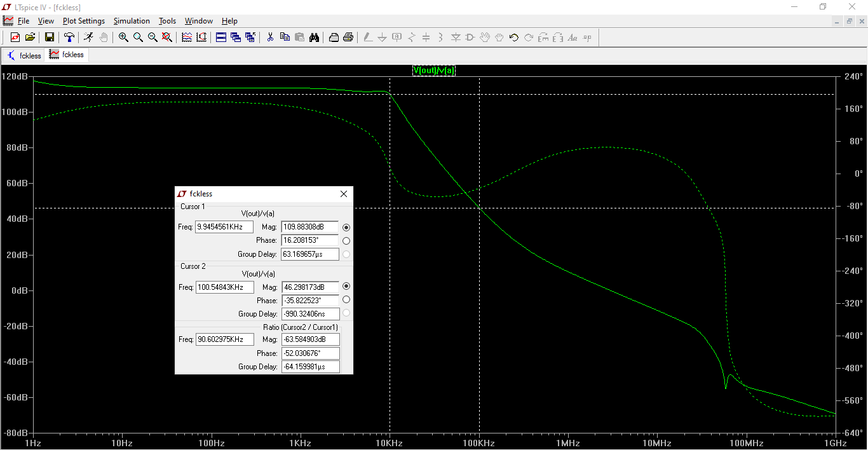Click the V(out)/v(a) trace label
The image size is (868, 450).
pyautogui.click(x=434, y=71)
